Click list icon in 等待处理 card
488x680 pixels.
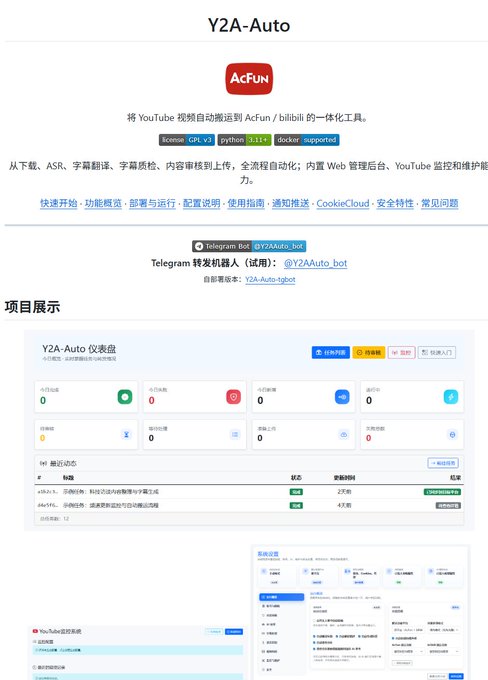tap(235, 434)
